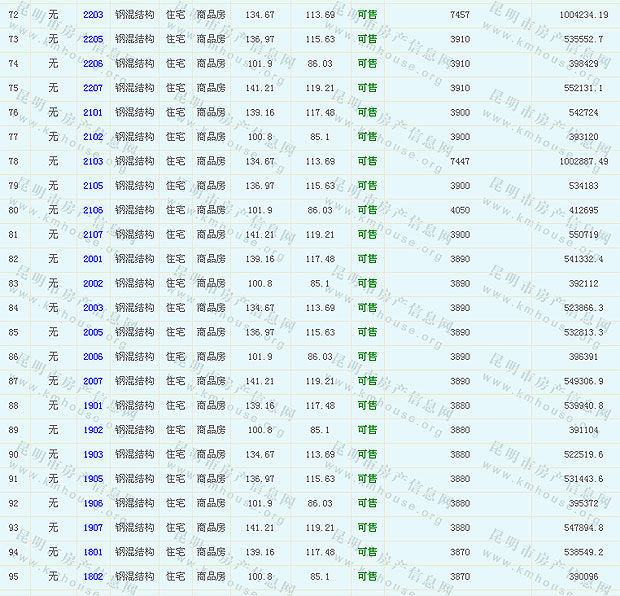The width and height of the screenshot is (620, 596).
Task: Open room 2007 details
Action: point(92,381)
